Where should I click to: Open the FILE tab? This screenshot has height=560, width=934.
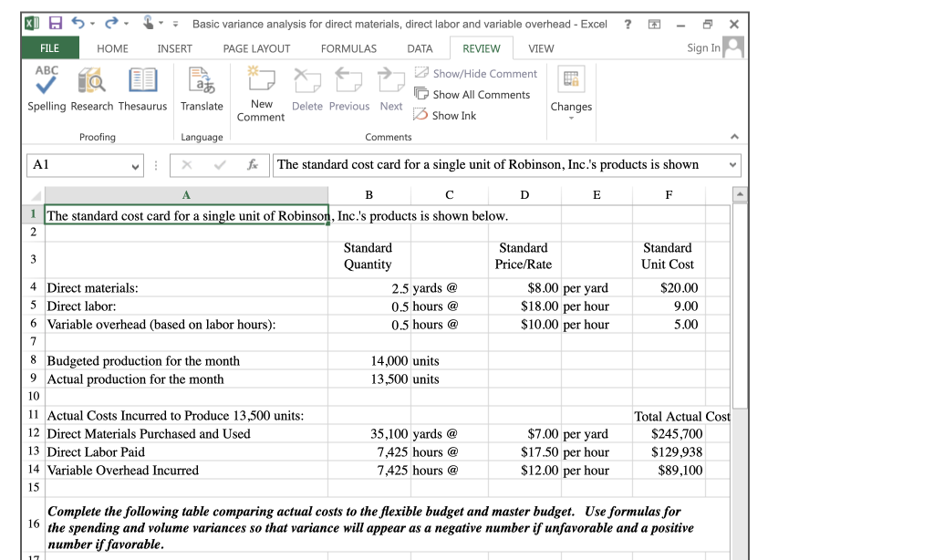pyautogui.click(x=49, y=48)
